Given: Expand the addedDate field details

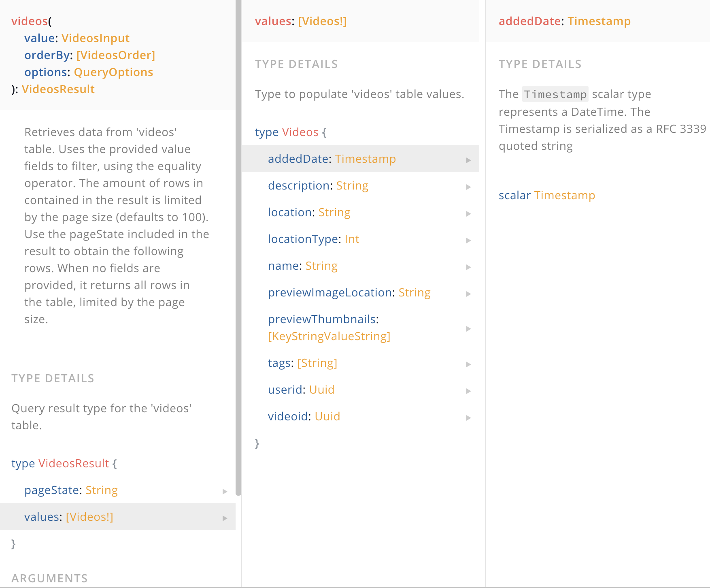Looking at the screenshot, I should (468, 160).
